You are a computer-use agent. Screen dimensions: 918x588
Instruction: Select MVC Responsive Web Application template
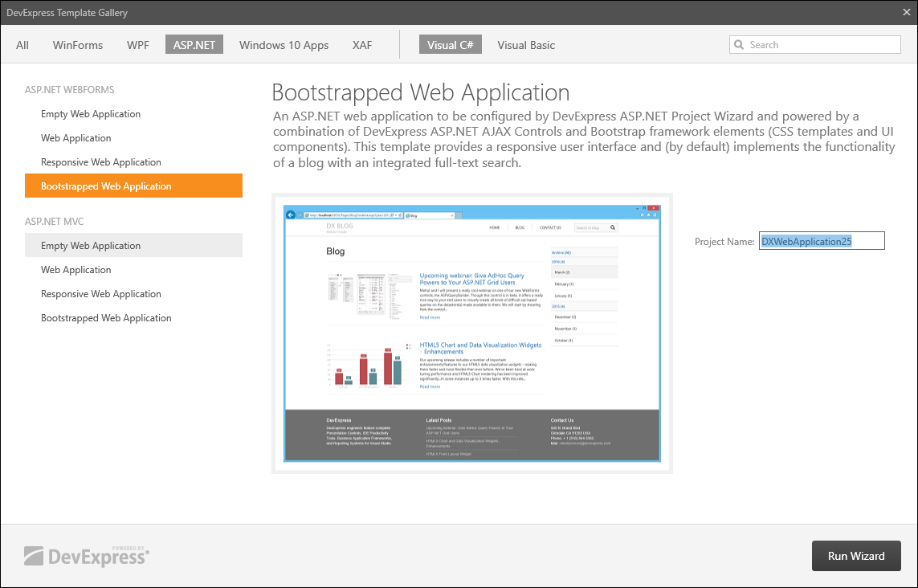click(x=133, y=293)
